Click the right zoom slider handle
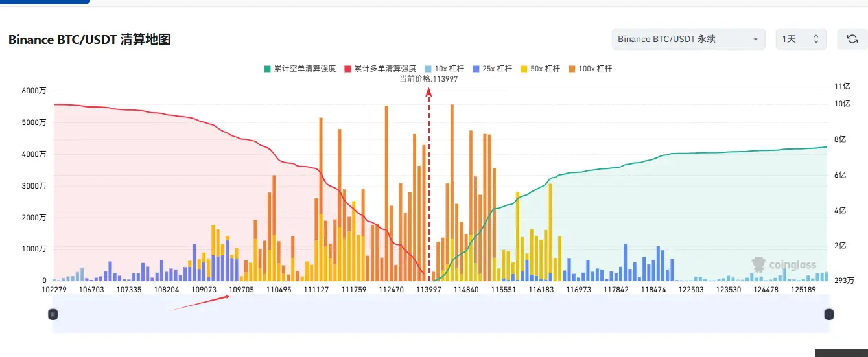Screen dimensions: 868x357 [x=828, y=314]
